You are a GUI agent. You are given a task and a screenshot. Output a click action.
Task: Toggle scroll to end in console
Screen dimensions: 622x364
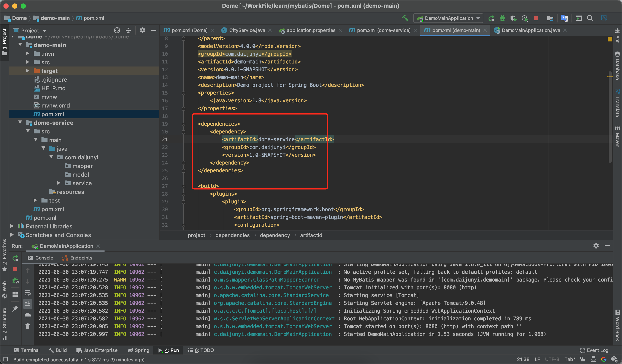(28, 304)
